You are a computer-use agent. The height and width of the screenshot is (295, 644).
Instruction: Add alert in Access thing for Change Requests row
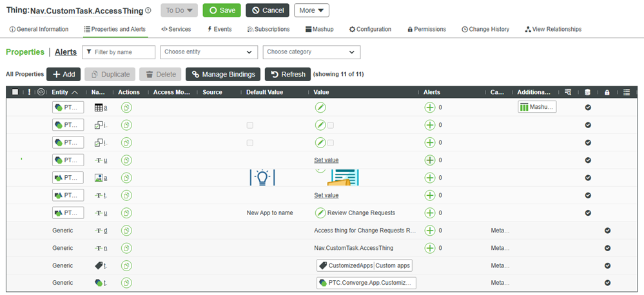429,230
